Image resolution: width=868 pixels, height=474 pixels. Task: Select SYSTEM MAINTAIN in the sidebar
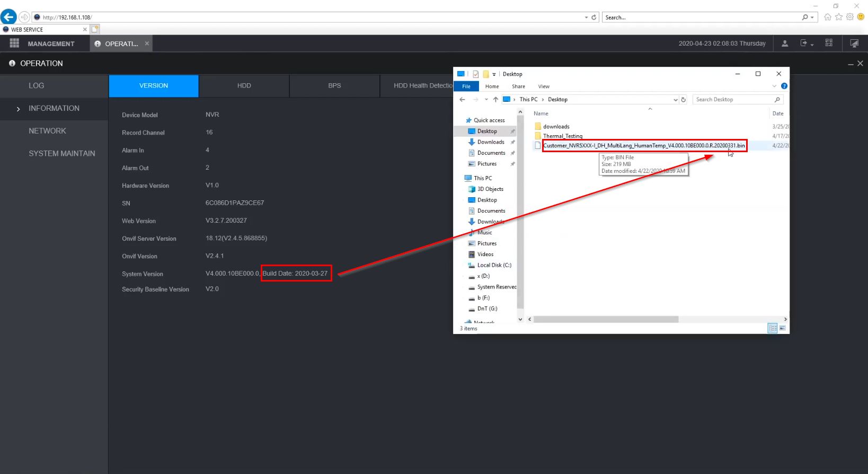tap(54, 154)
